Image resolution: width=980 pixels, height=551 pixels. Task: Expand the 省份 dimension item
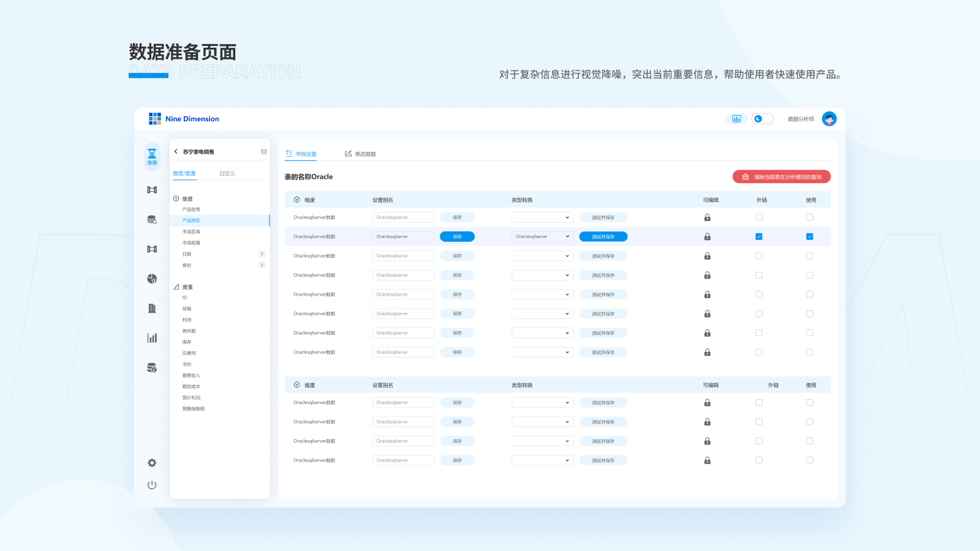pyautogui.click(x=262, y=265)
